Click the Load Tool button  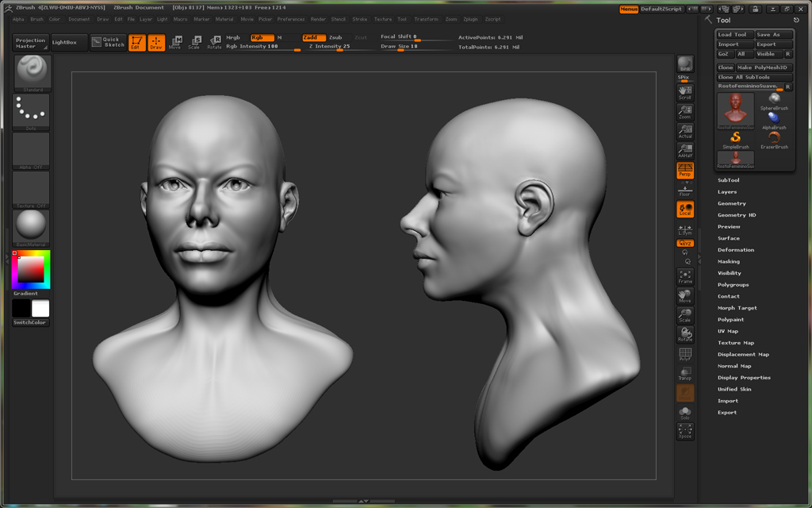tap(735, 35)
